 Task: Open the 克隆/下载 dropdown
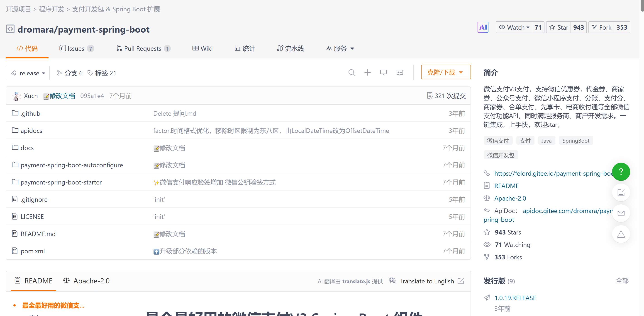(x=446, y=72)
